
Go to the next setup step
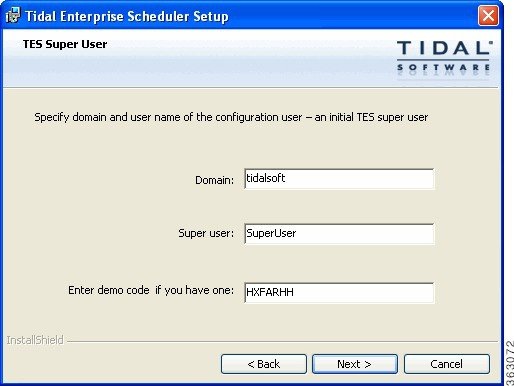355,364
